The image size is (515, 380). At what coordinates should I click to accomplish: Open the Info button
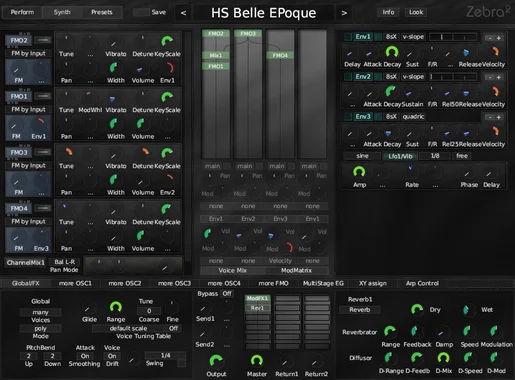tap(388, 12)
